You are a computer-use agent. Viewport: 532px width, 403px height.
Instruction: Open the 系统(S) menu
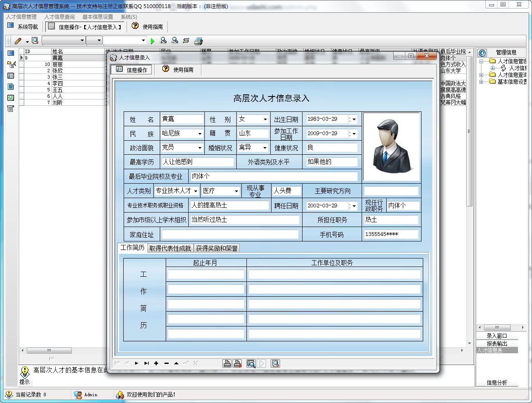(x=129, y=17)
